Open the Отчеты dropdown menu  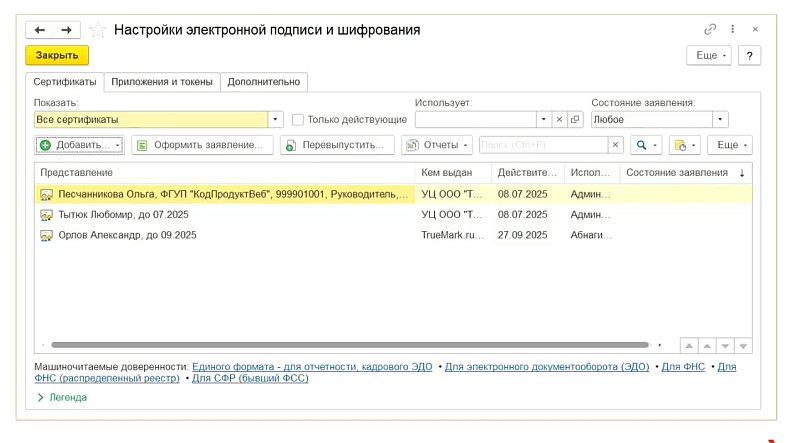pos(437,145)
